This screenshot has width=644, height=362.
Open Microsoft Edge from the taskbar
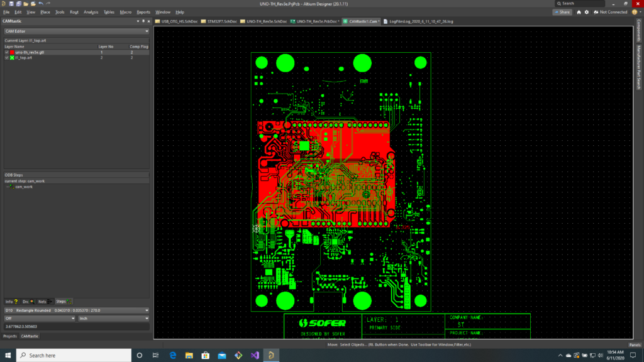pos(173,355)
